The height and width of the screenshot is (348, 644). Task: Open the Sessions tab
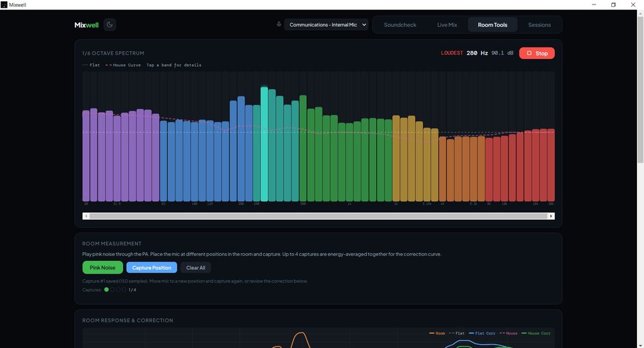coord(540,24)
